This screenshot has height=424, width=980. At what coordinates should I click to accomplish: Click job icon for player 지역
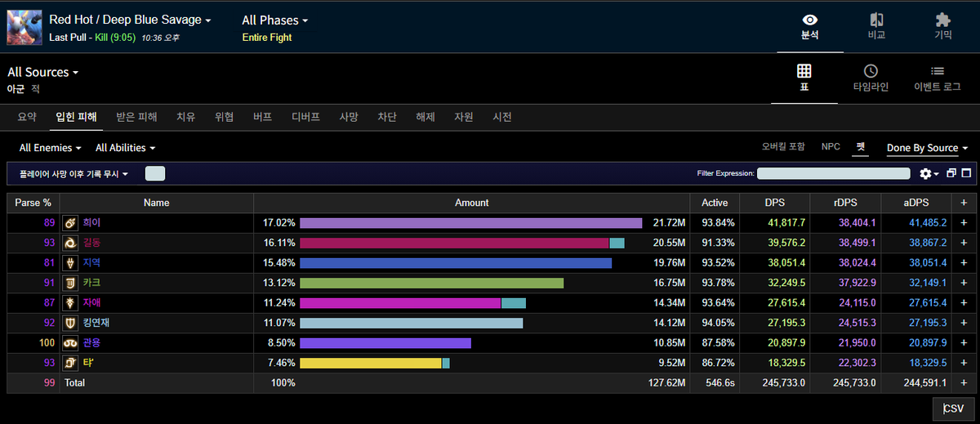click(71, 263)
